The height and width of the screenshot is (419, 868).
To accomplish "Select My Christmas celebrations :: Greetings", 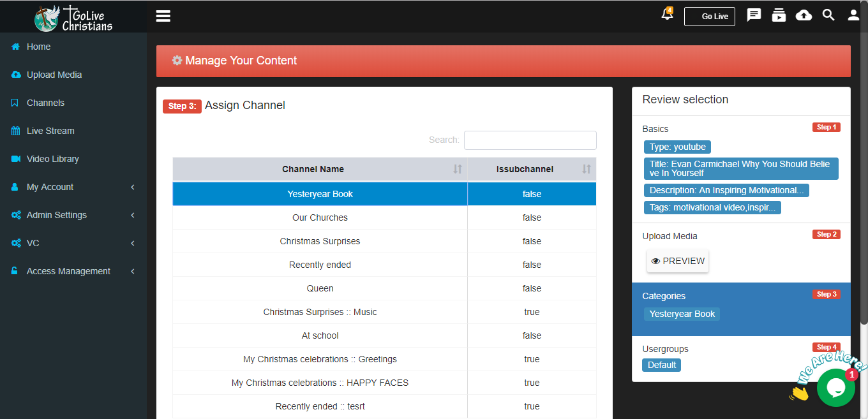I will click(x=384, y=359).
